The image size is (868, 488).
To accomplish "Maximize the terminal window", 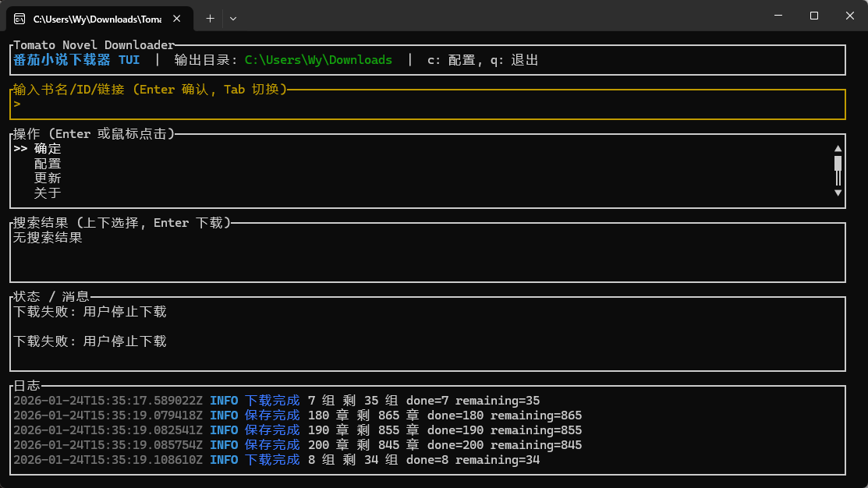I will (x=813, y=16).
